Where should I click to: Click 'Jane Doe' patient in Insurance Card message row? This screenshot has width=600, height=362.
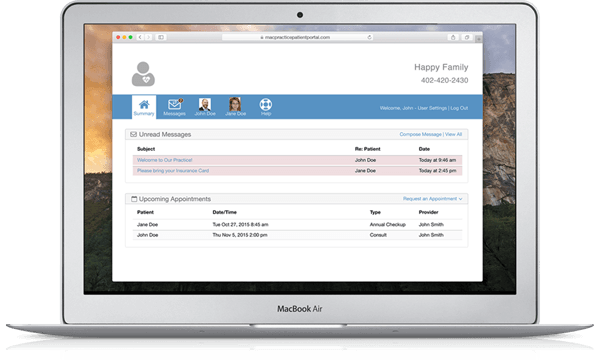[365, 171]
